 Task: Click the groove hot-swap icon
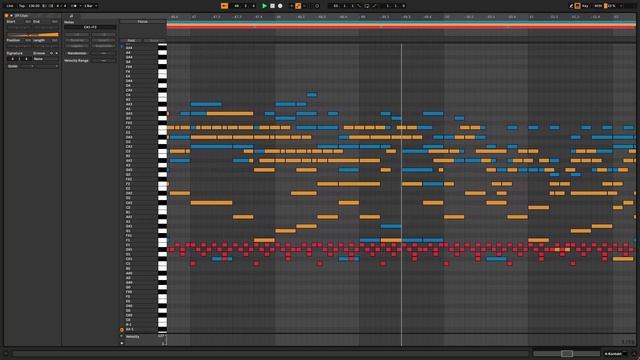[51, 53]
